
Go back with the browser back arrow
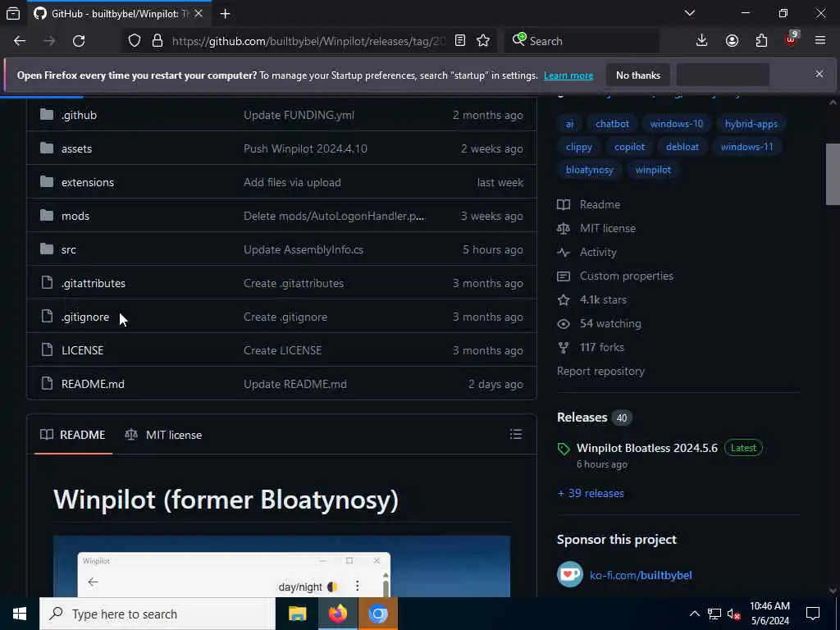(20, 41)
